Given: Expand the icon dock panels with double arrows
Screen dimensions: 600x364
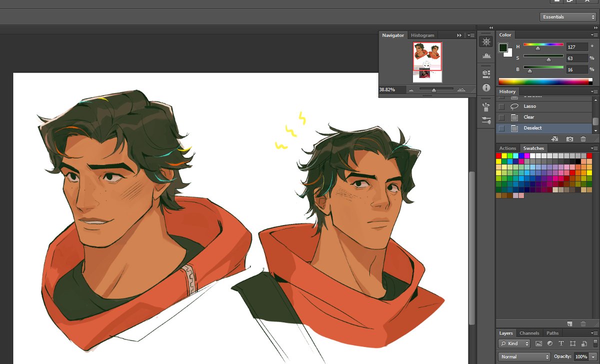Looking at the screenshot, I should [490, 27].
